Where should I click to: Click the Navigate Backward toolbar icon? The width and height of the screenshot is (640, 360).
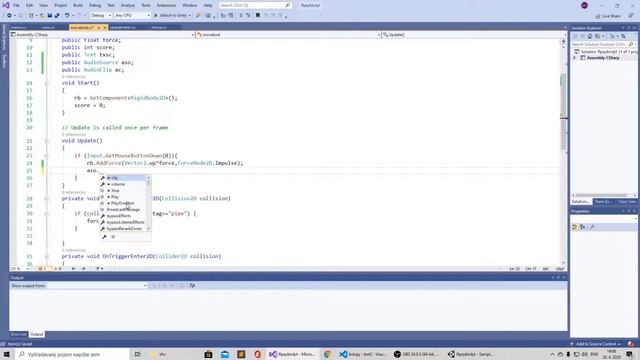pyautogui.click(x=9, y=16)
